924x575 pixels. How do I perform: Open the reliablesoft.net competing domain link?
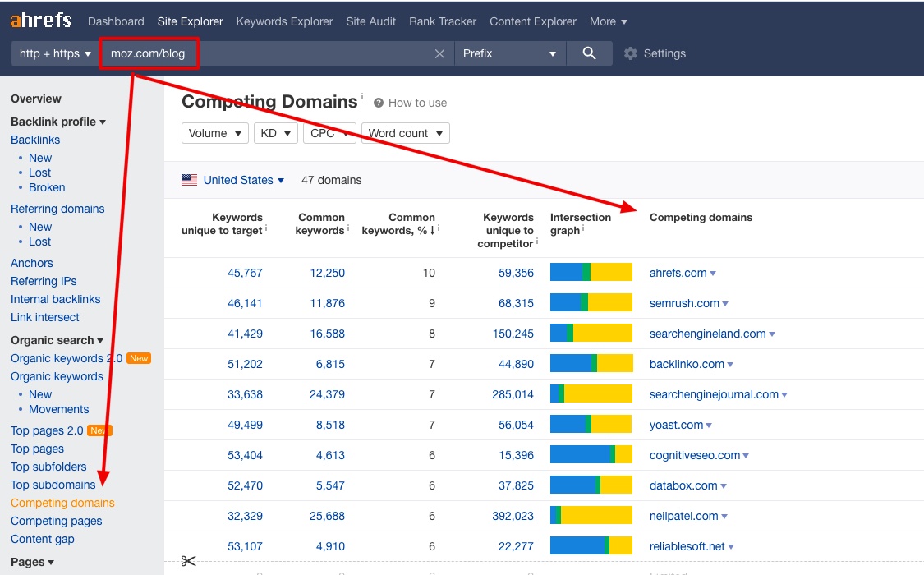click(x=687, y=547)
